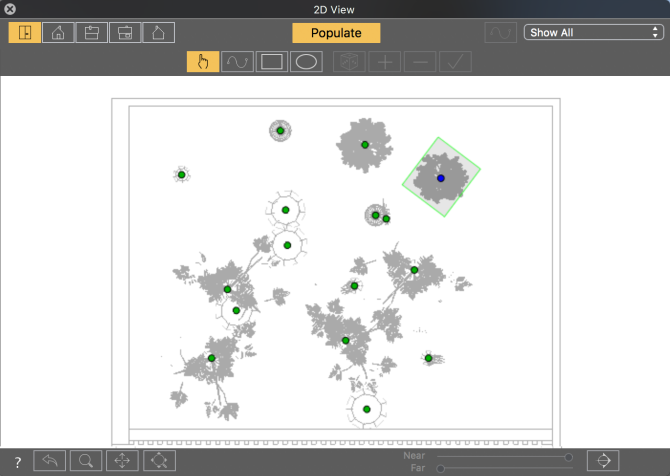Choose the ellipse area tool
The height and width of the screenshot is (476, 670).
tap(306, 62)
